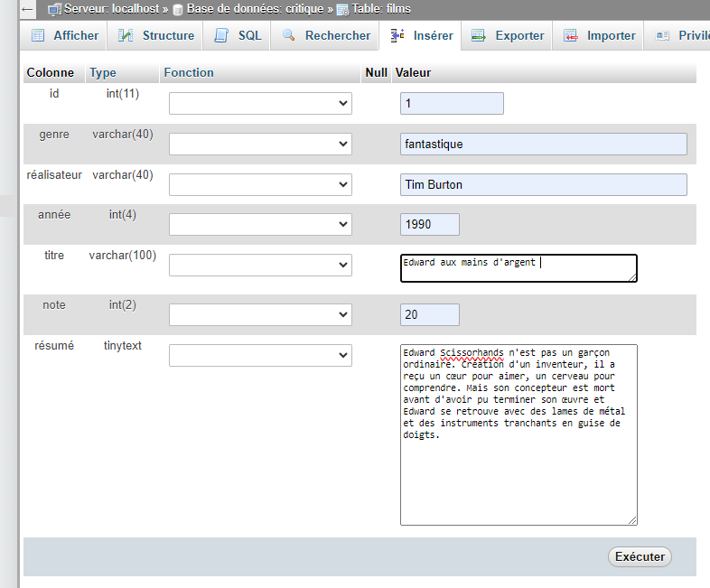Screen dimensions: 710x588
Task: Click the année value field 1990
Action: coord(430,225)
